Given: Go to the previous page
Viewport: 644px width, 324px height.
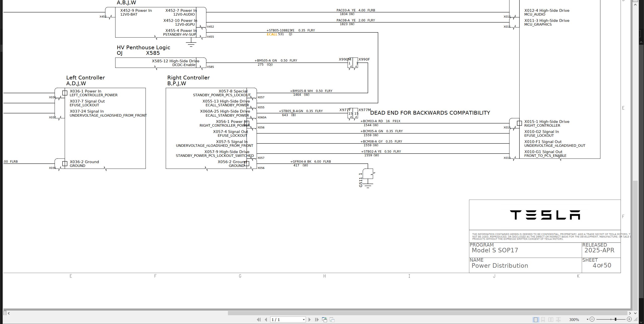Looking at the screenshot, I should coord(266,319).
